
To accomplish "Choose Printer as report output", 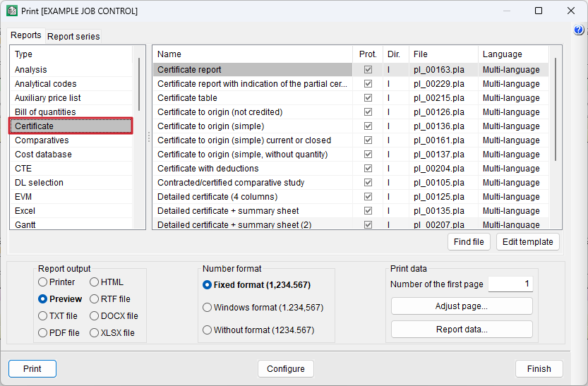I will click(44, 282).
